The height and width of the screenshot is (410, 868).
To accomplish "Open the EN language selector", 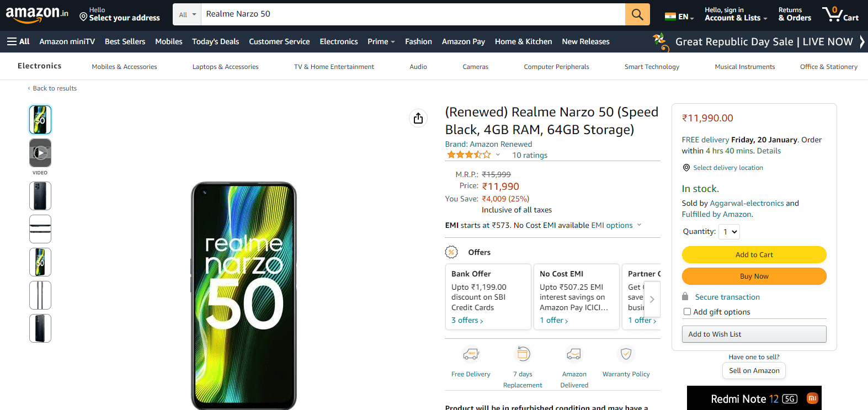I will click(x=679, y=16).
